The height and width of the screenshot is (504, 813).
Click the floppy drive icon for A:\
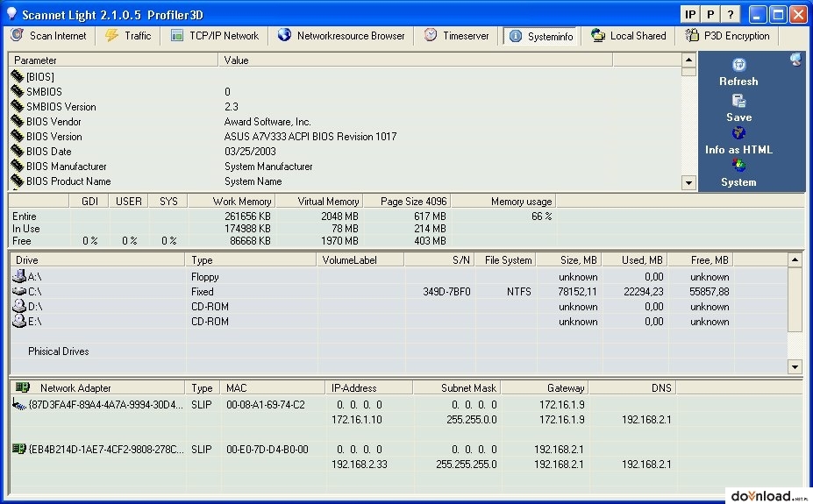pyautogui.click(x=19, y=276)
